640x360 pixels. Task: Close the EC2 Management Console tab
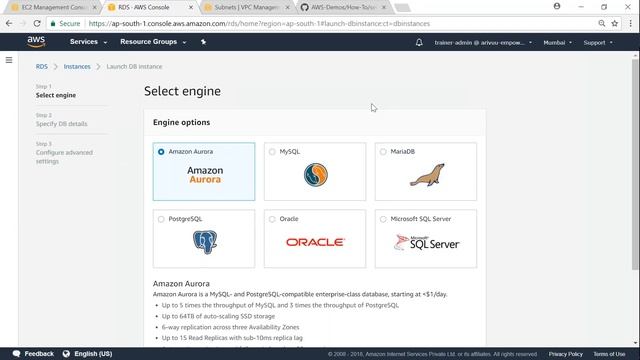pos(94,7)
